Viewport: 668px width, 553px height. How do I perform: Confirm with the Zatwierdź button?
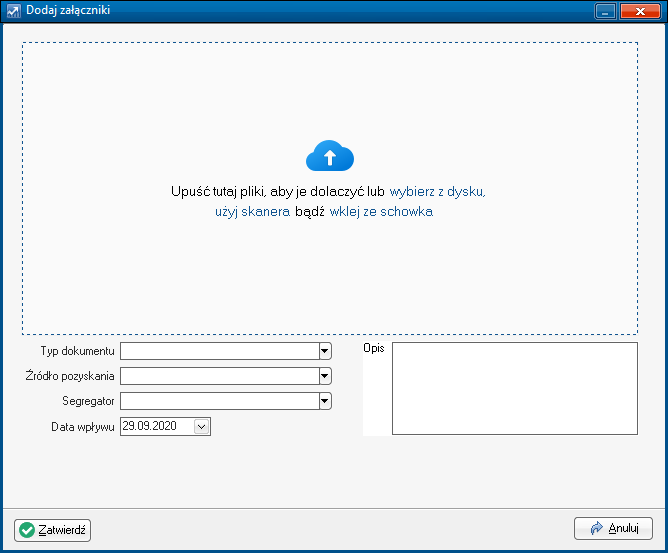click(52, 530)
